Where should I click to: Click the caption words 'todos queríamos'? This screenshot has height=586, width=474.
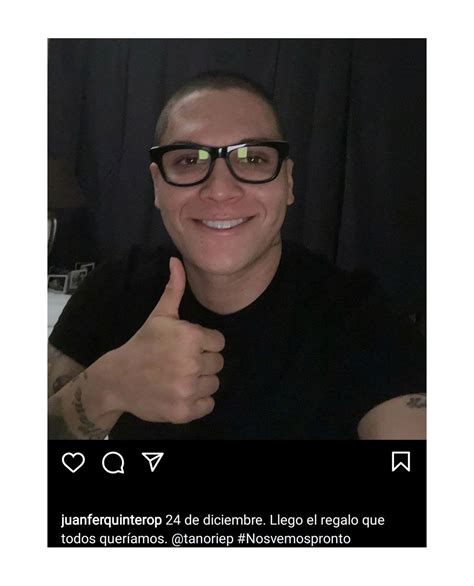[x=114, y=539]
